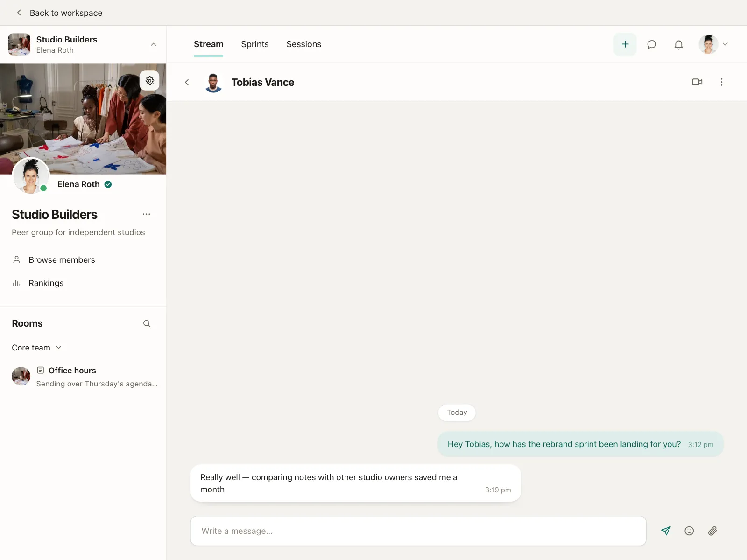
Task: Open conversation kebab menu
Action: pos(722,82)
